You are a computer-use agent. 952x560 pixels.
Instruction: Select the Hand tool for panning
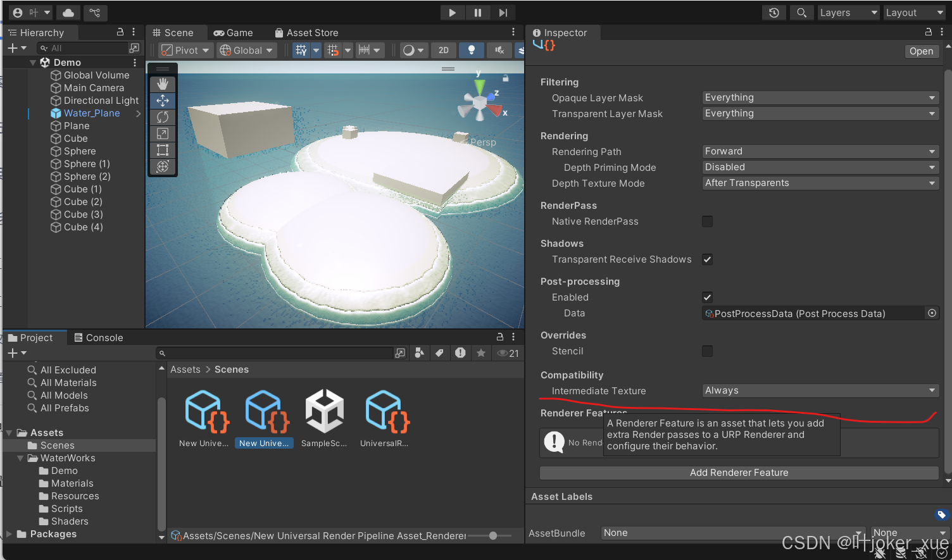coord(163,84)
